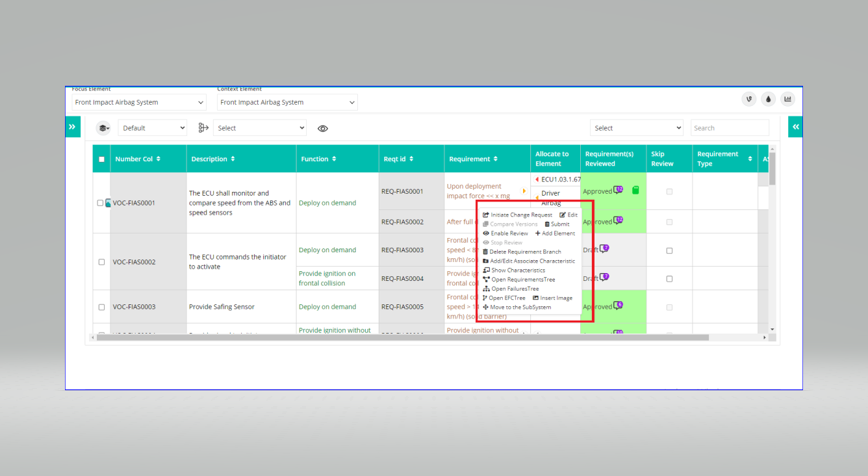Screen dimensions: 868x476
Task: Select Delete Requirement Branch menu entry
Action: (522, 252)
